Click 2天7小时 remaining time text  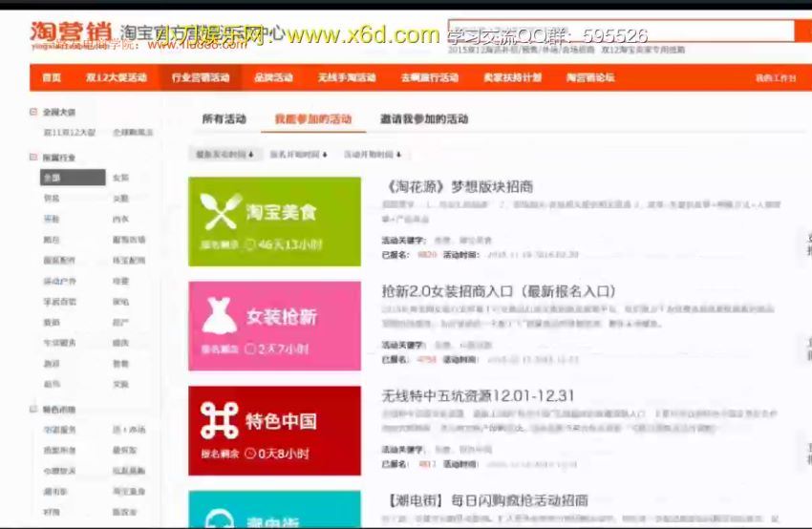(x=284, y=349)
